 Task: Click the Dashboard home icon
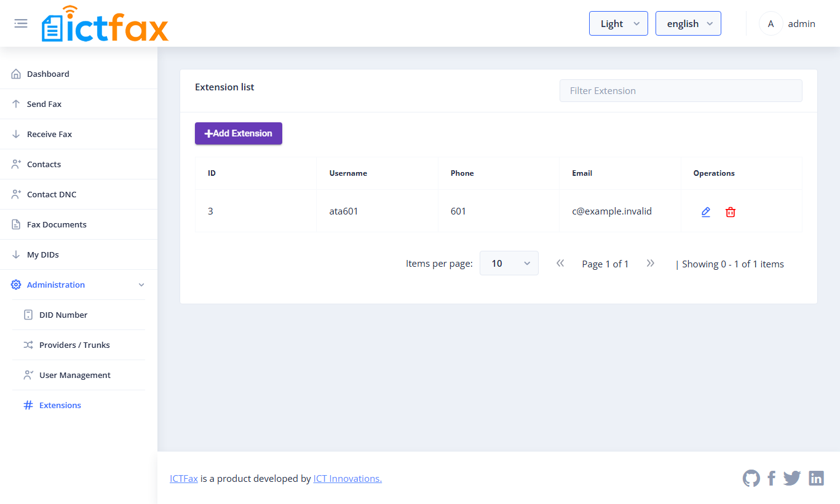click(x=16, y=74)
